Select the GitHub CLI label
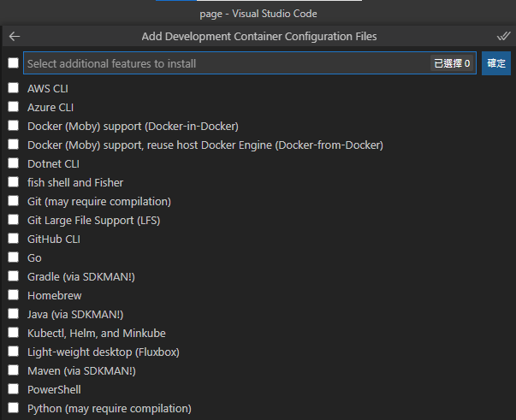 [54, 240]
